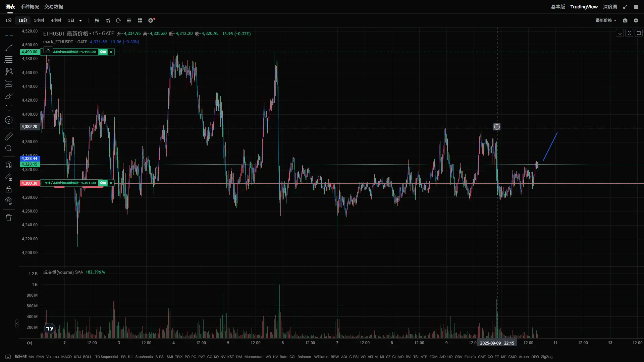Screen dimensions: 644x362
Task: Click 全部 on the 4,301.00 stop-loss order
Action: [x=103, y=183]
